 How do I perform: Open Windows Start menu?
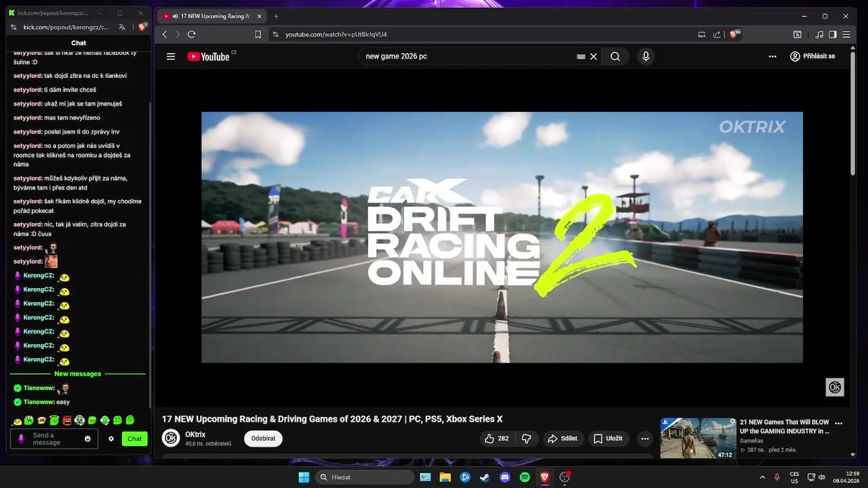pyautogui.click(x=304, y=477)
